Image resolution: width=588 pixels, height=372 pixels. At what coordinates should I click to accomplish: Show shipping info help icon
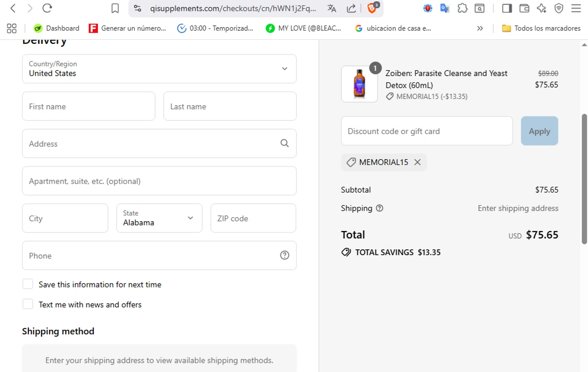tap(379, 208)
